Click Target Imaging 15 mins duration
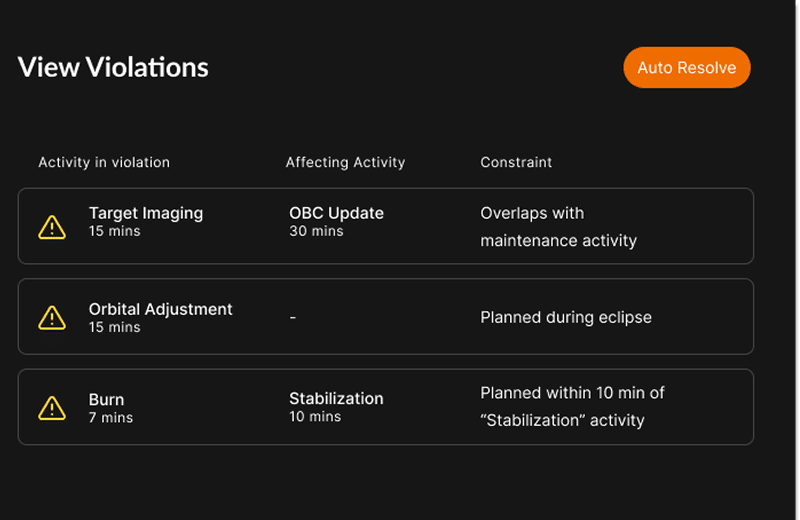The image size is (800, 520). pyautogui.click(x=114, y=231)
